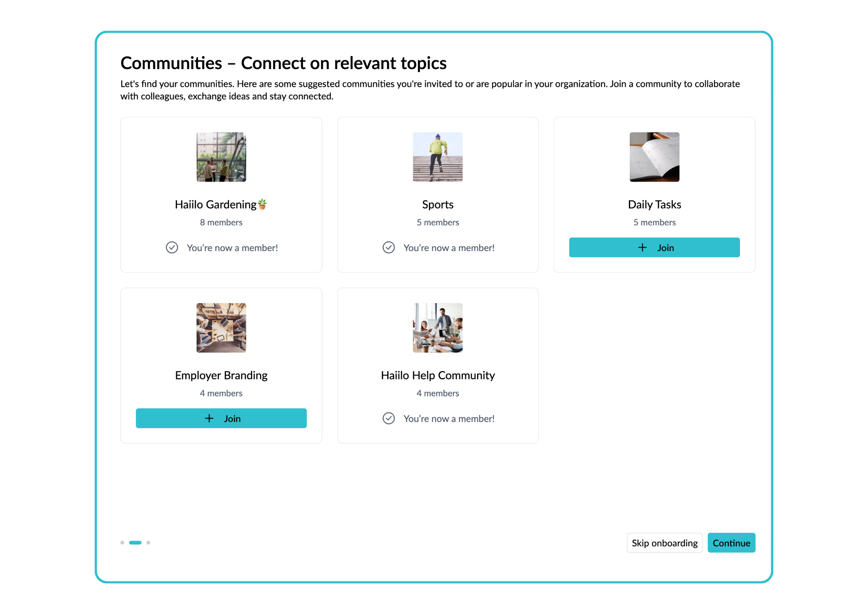Screen dimensions: 868x614
Task: Click 'You're now a member!' under Sports
Action: pyautogui.click(x=449, y=248)
